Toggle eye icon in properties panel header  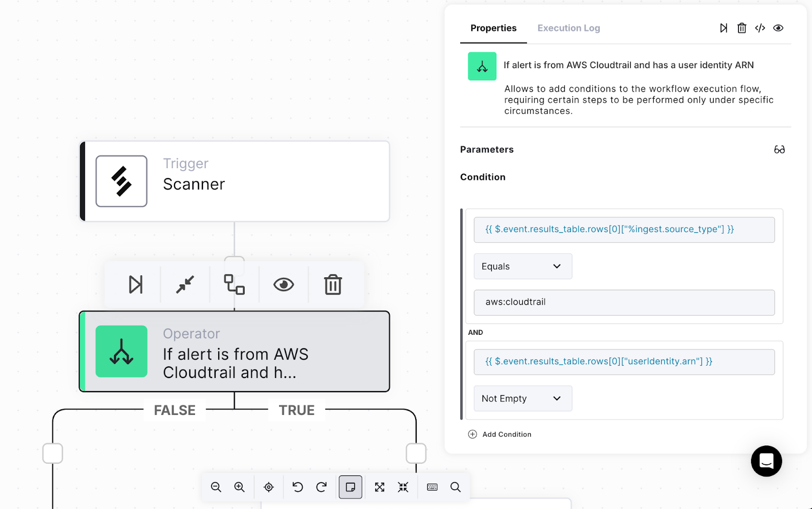click(x=778, y=28)
